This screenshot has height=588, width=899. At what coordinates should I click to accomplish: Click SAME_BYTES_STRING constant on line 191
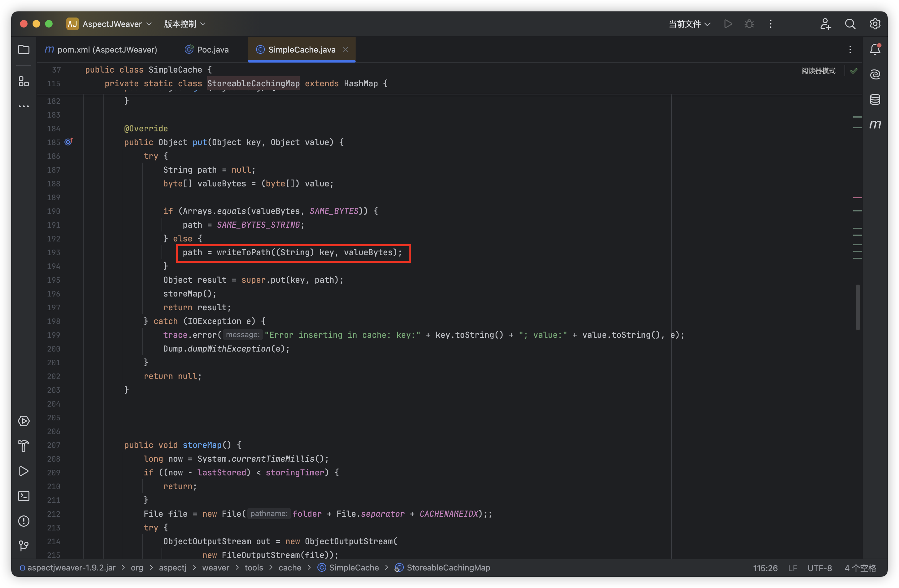pyautogui.click(x=258, y=225)
